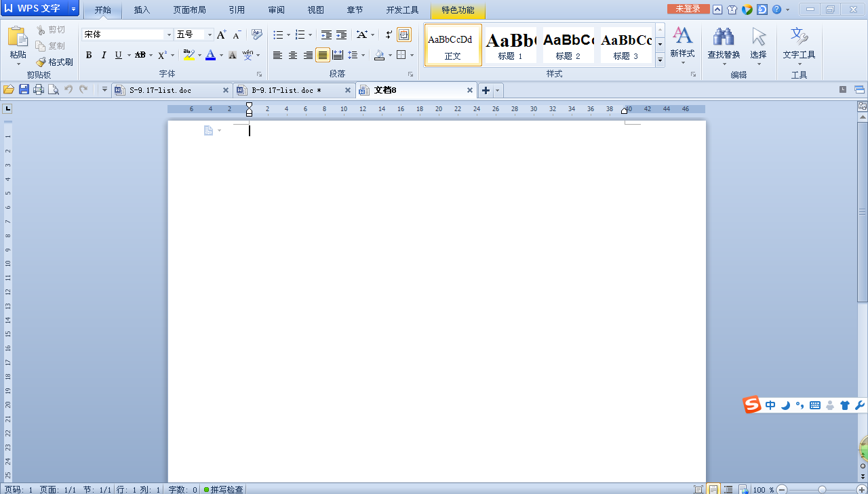Viewport: 868px width, 494px height.
Task: Open the Font group dialog launcher
Action: pos(259,74)
